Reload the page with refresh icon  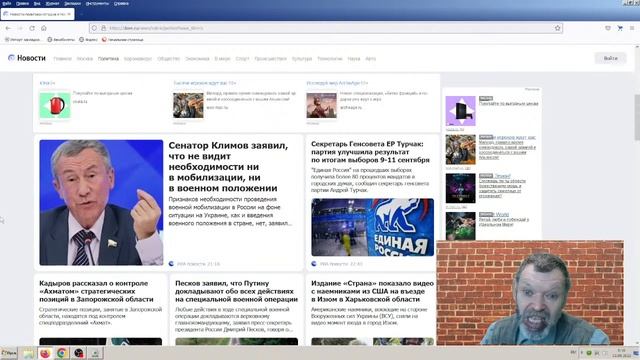(x=32, y=28)
